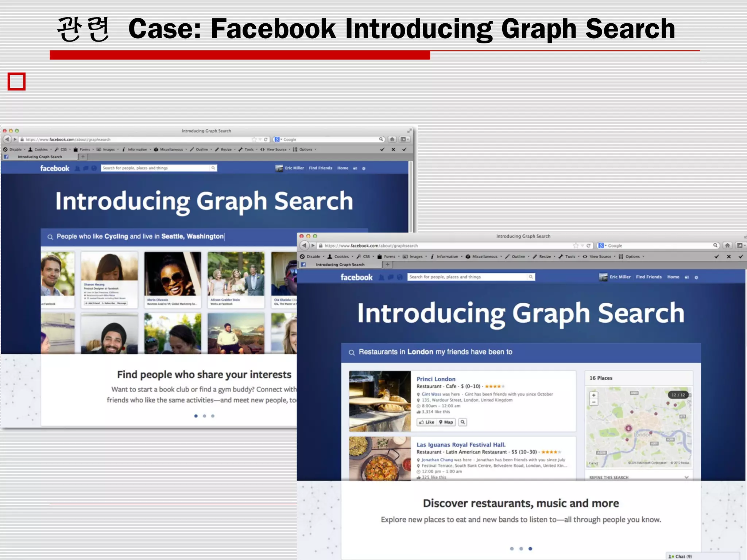The image size is (747, 560).
Task: Click Back button in front browser window
Action: point(304,245)
